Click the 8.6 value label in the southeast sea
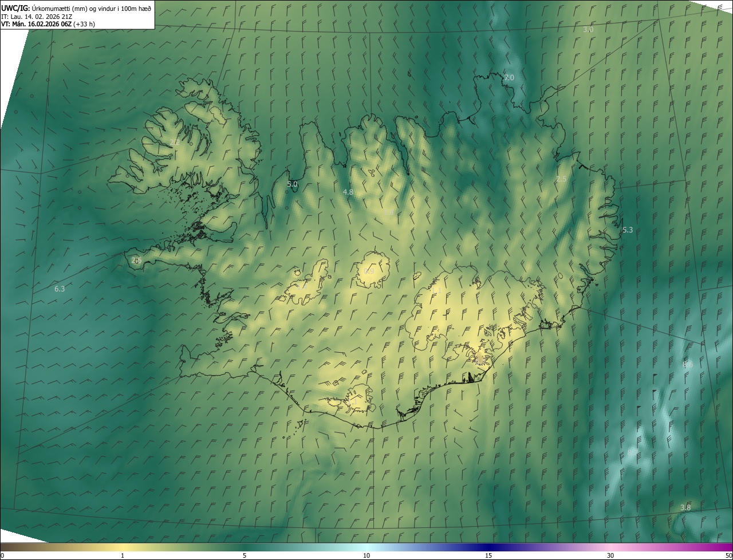Viewport: 733px width, 560px height. point(688,364)
